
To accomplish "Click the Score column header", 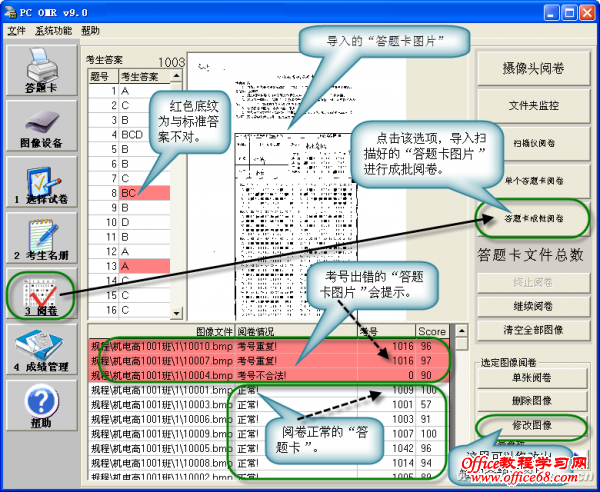I will pyautogui.click(x=432, y=331).
